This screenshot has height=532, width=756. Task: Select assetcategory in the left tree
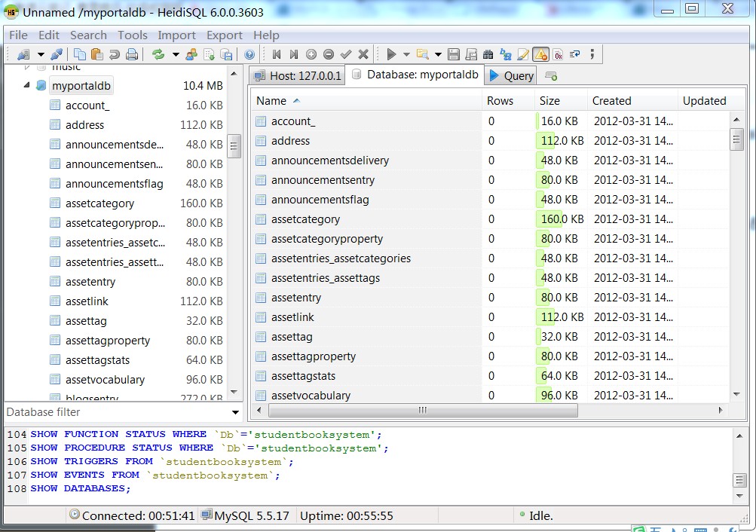tap(99, 203)
